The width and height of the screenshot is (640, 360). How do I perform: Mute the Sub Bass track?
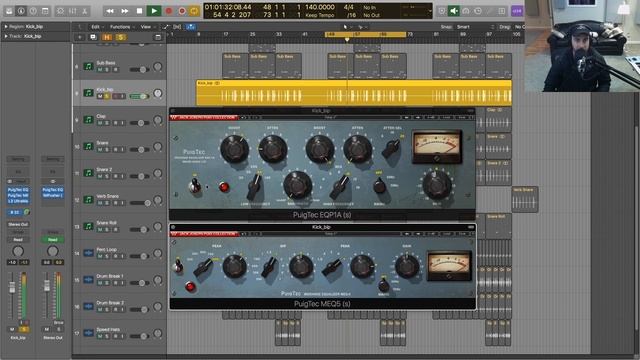(100, 70)
